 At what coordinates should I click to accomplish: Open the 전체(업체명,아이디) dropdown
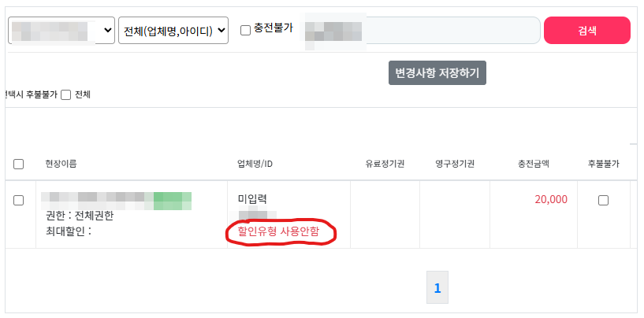(x=173, y=31)
